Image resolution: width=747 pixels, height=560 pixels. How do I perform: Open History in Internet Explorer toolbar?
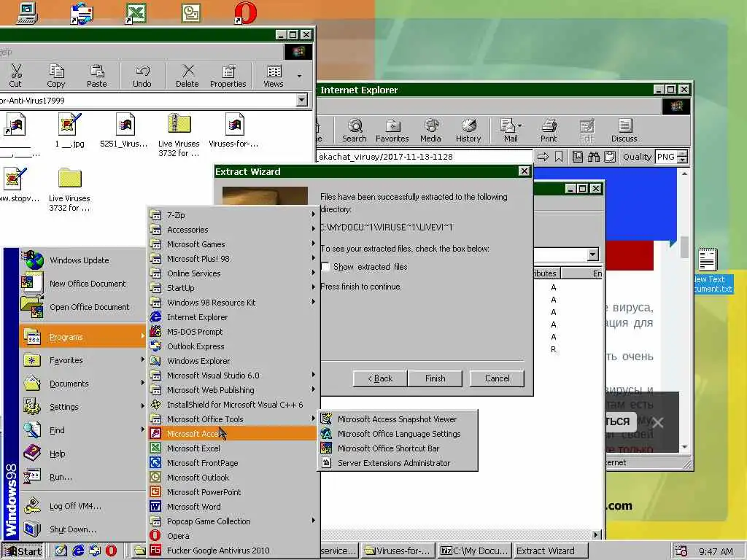tap(468, 131)
